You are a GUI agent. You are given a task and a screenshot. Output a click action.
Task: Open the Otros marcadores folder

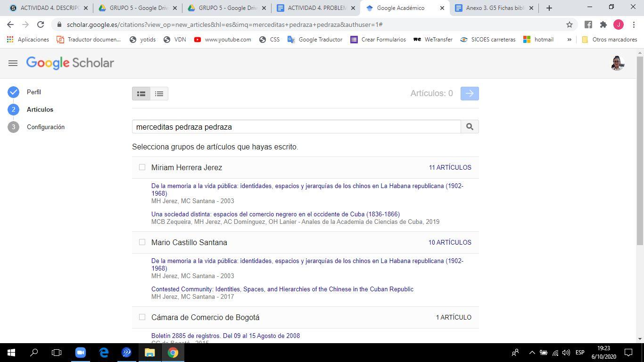609,40
